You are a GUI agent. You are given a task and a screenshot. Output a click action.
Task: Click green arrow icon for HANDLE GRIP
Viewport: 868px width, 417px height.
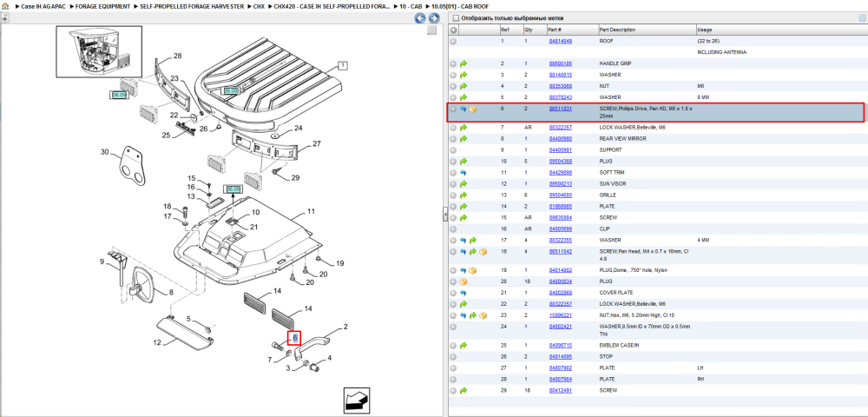point(464,63)
